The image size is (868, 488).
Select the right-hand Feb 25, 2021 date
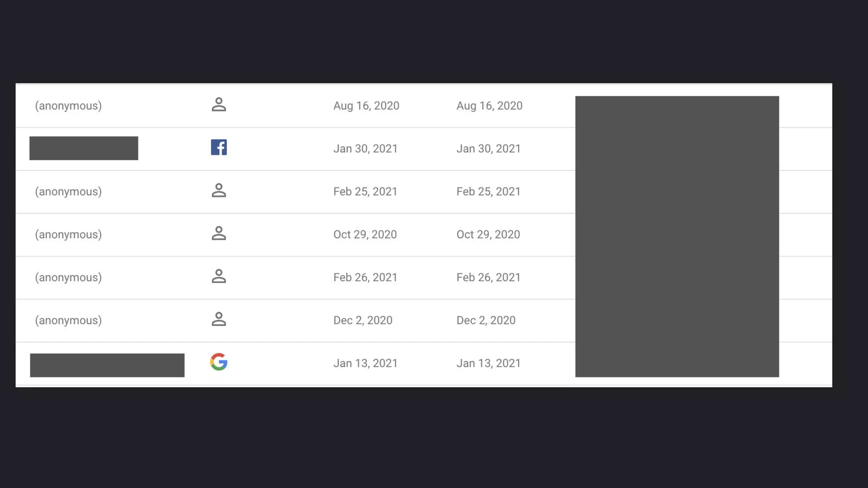click(x=488, y=191)
